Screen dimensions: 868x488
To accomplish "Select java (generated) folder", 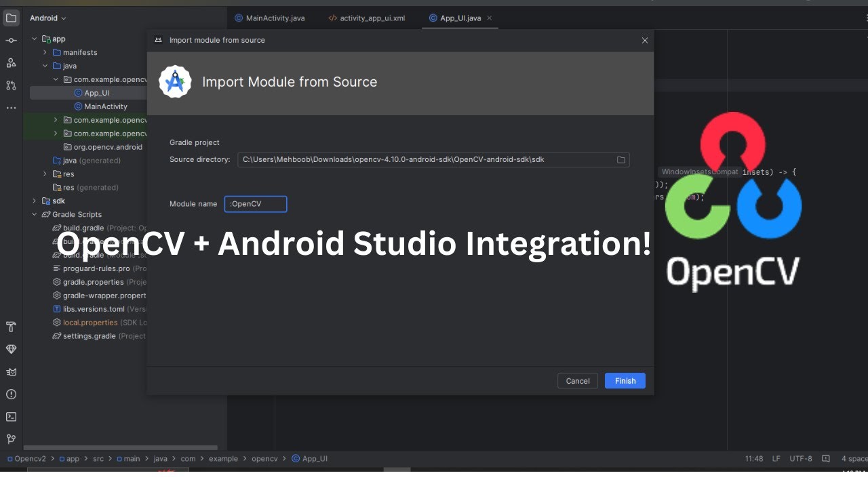I will tap(86, 161).
